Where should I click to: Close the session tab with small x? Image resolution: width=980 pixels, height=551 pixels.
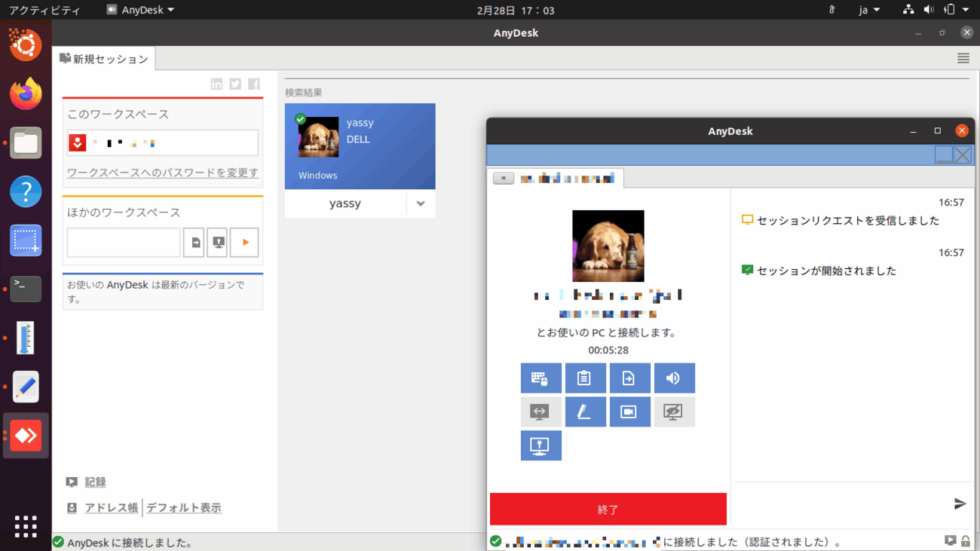(503, 179)
